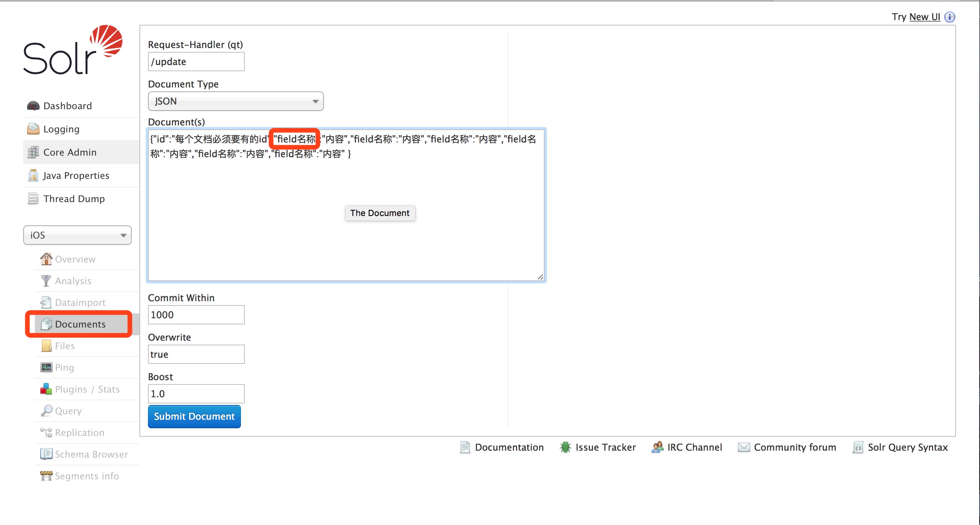Click the Core Admin server icon
Screen dimensions: 980x525
tap(33, 152)
